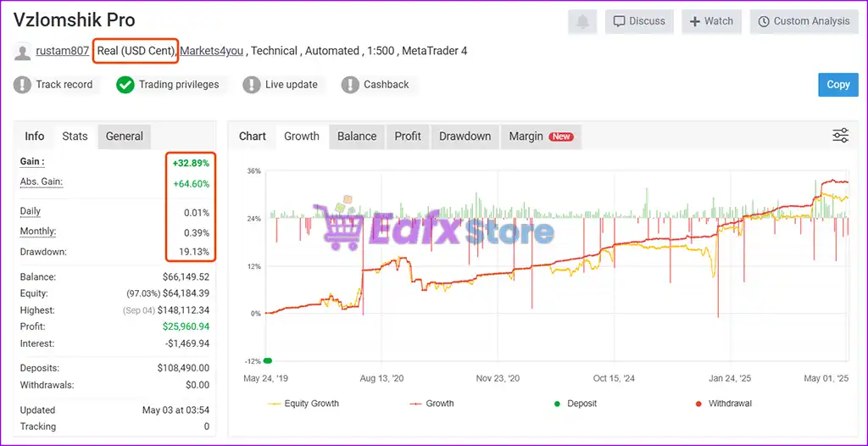Select the Drawdown chart tab
868x446 pixels.
click(465, 137)
